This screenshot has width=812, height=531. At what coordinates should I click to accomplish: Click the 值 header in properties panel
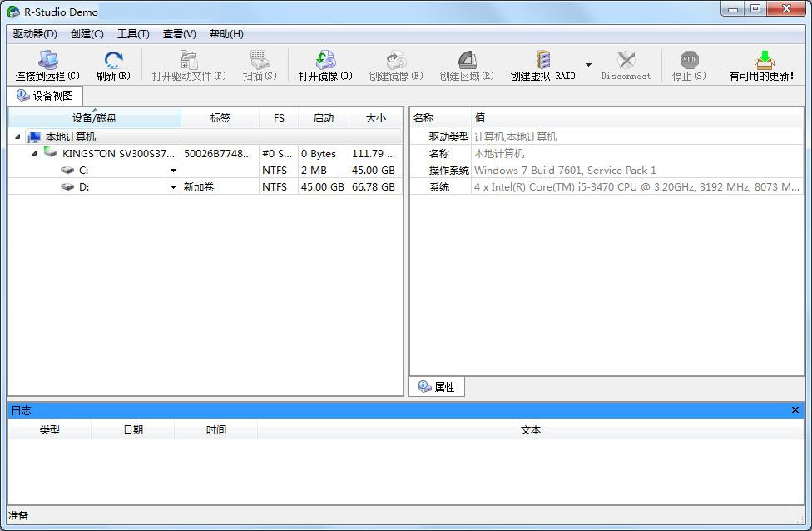coord(637,117)
